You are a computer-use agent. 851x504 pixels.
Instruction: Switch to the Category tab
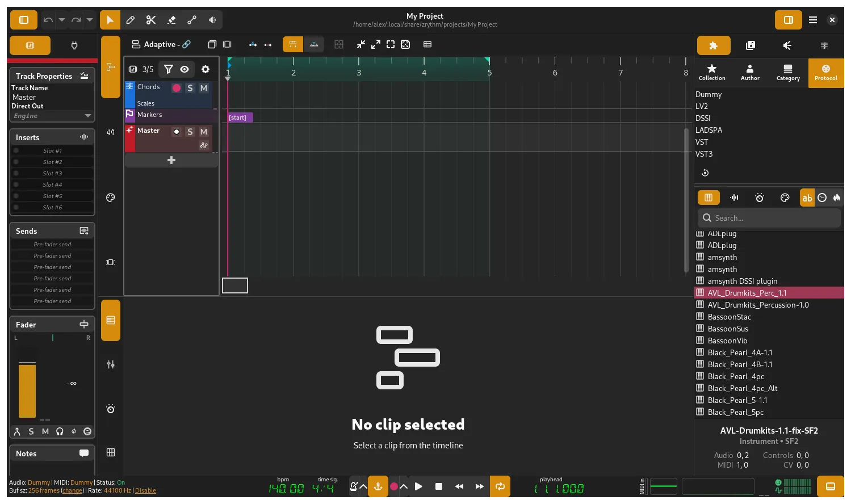click(x=788, y=73)
